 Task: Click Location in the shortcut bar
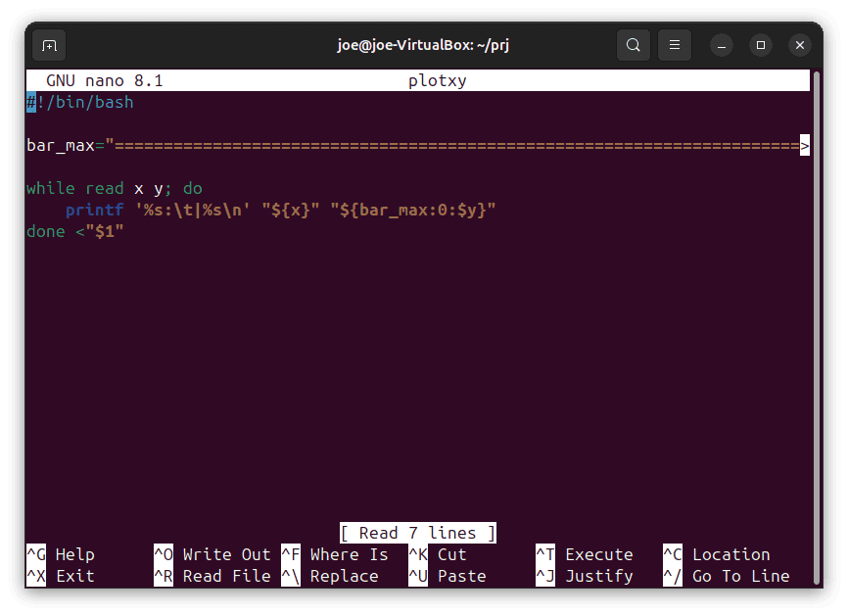729,554
